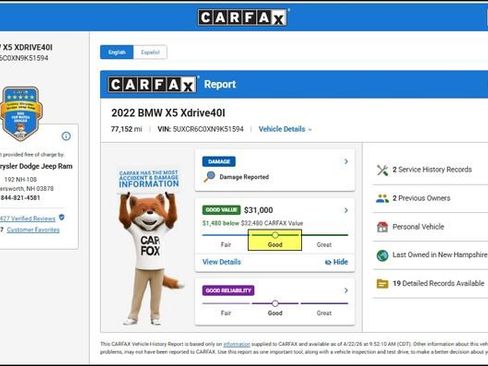The height and width of the screenshot is (366, 488).
Task: Hide the CARFAX value section
Action: click(336, 262)
